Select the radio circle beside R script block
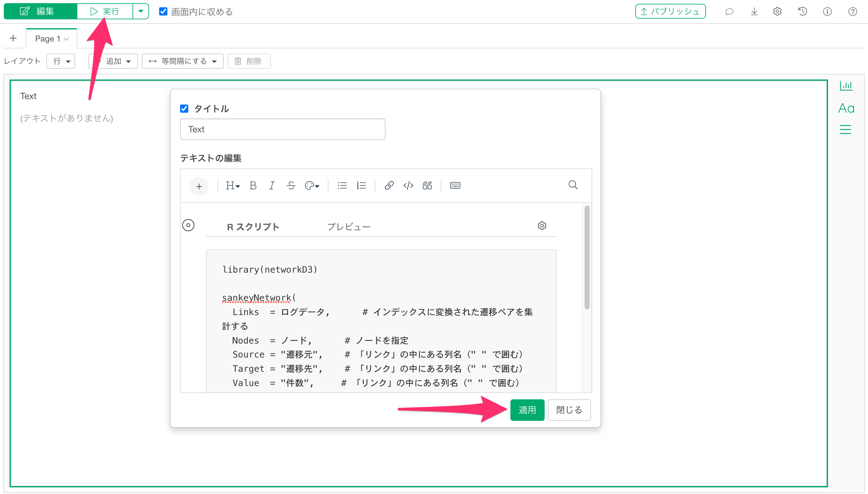Screen dimensions: 868x494 click(188, 225)
